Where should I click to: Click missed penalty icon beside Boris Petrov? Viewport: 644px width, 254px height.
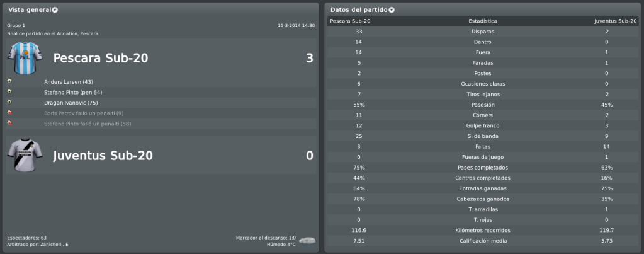point(9,113)
